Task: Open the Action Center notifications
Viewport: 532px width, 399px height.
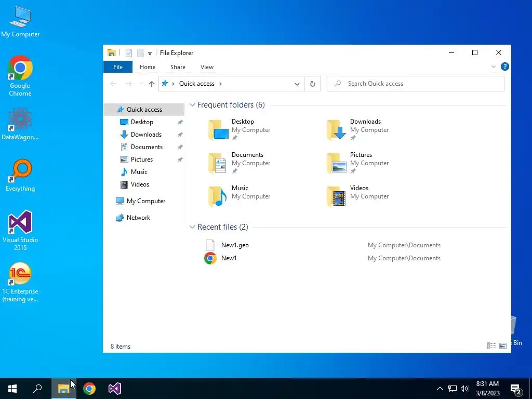Action: click(x=516, y=389)
